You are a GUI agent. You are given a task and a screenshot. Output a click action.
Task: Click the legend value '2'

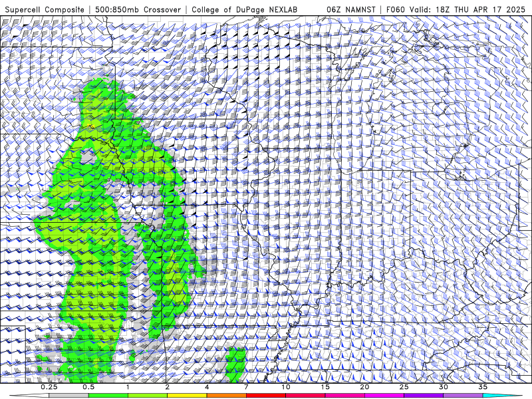(168, 387)
